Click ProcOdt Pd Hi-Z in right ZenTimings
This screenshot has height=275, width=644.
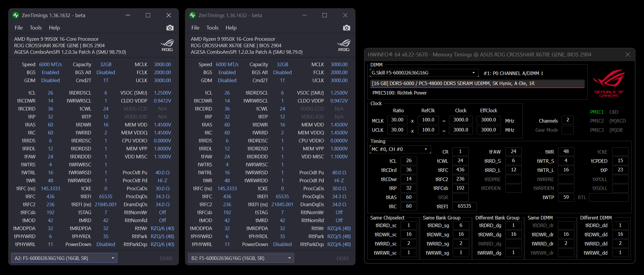339,180
